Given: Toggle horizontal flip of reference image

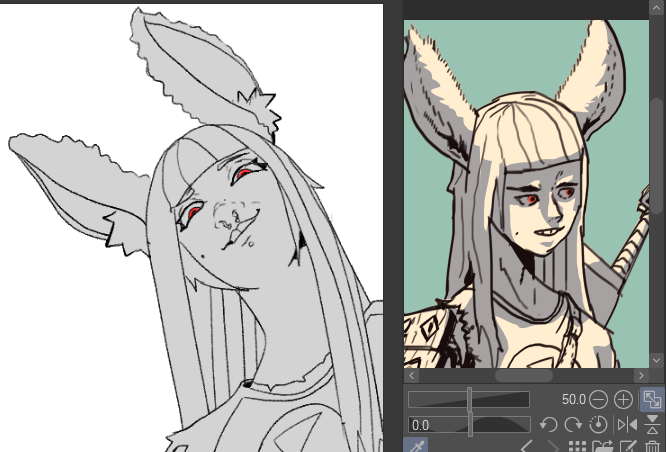Looking at the screenshot, I should [626, 425].
